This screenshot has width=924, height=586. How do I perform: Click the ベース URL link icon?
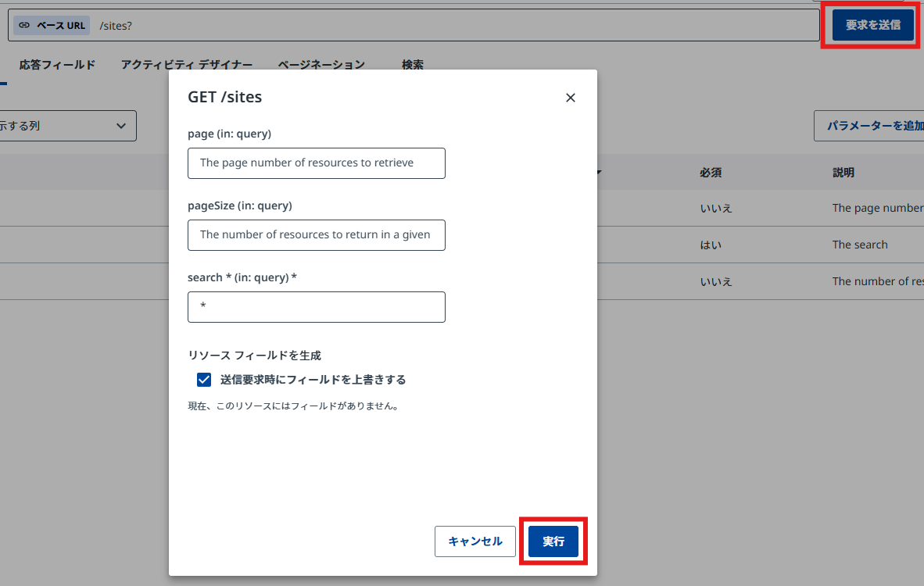coord(24,25)
